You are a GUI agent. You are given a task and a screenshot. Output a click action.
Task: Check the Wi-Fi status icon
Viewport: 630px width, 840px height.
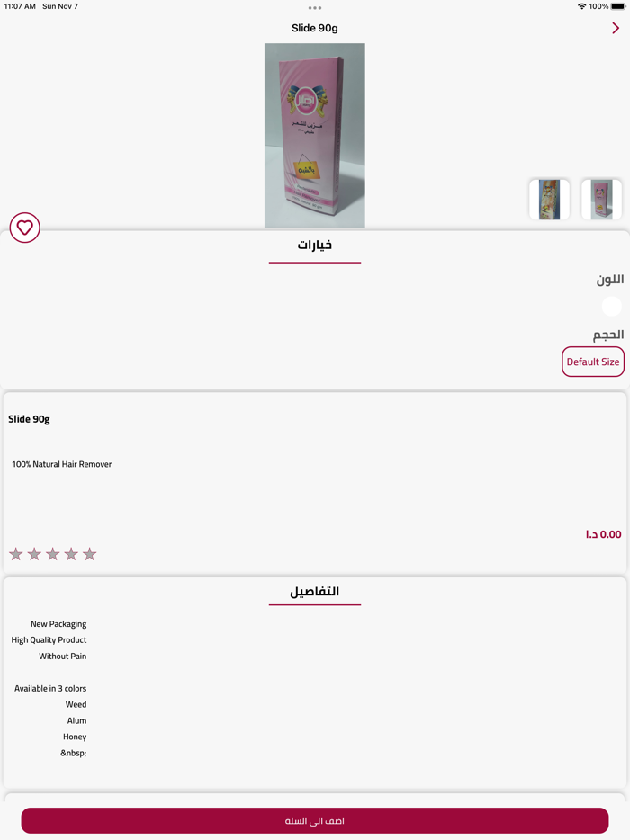click(x=581, y=6)
